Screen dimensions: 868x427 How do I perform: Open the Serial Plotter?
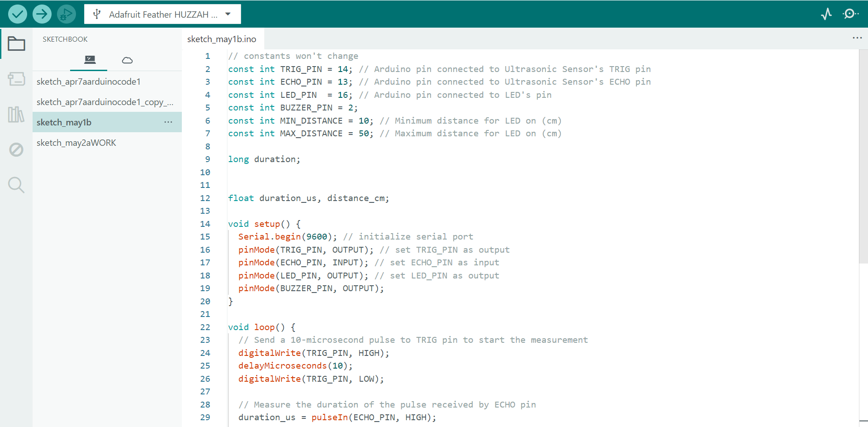click(x=826, y=14)
